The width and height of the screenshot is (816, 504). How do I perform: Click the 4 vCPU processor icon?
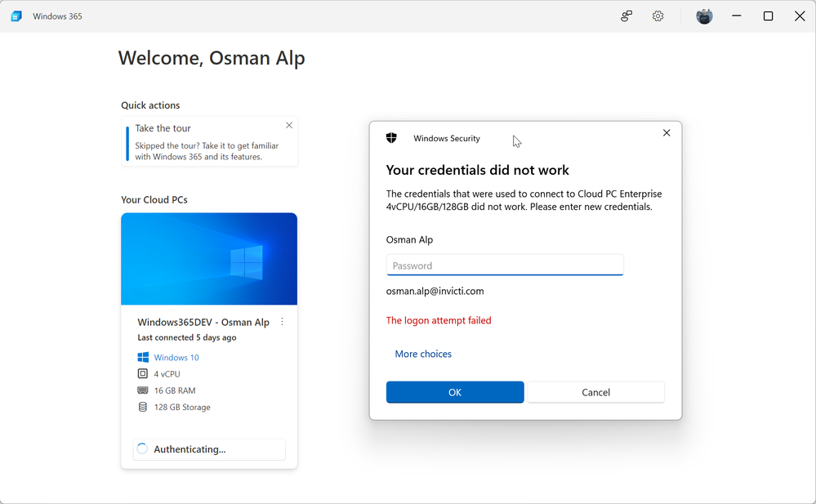(x=143, y=374)
